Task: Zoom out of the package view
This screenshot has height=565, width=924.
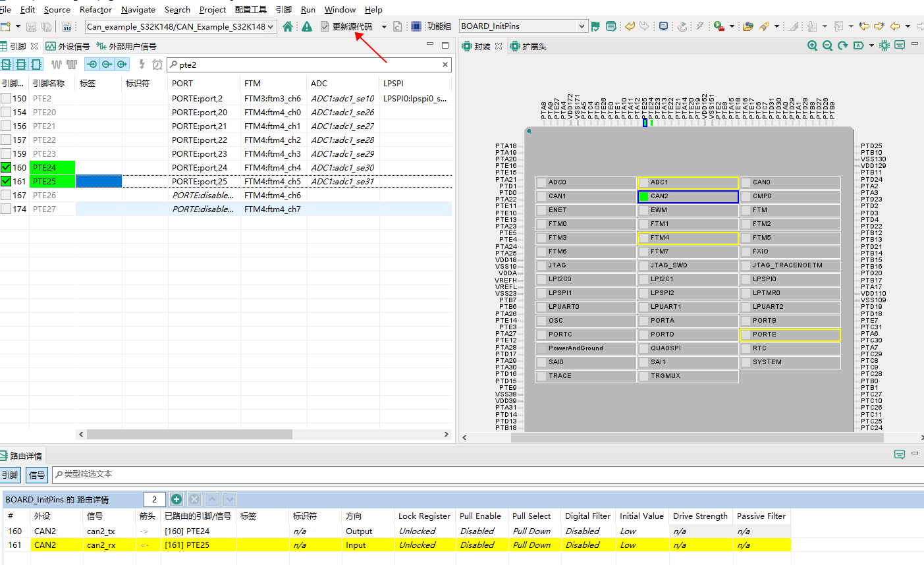Action: click(828, 45)
